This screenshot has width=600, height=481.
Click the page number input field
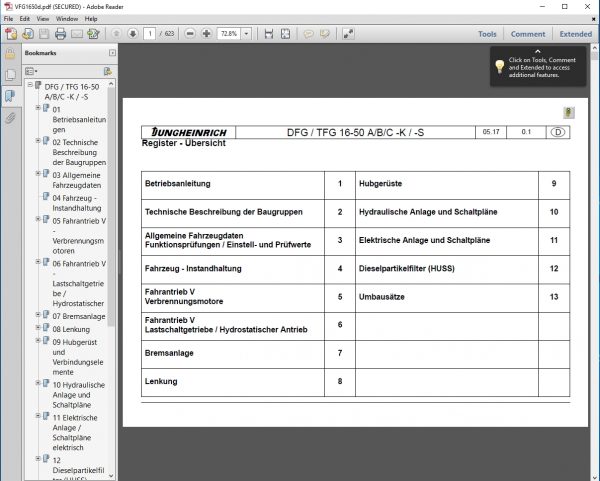(x=150, y=34)
